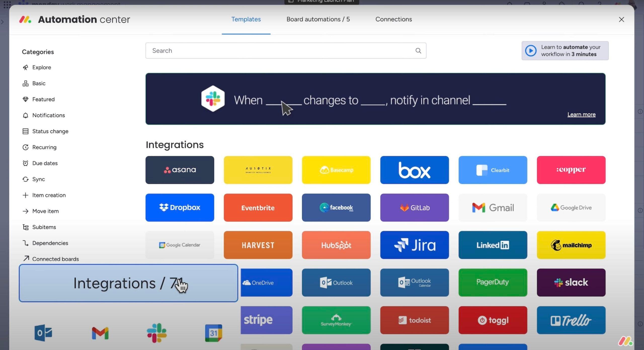Click the Slack icon at bottom left
644x350 pixels.
(x=157, y=333)
